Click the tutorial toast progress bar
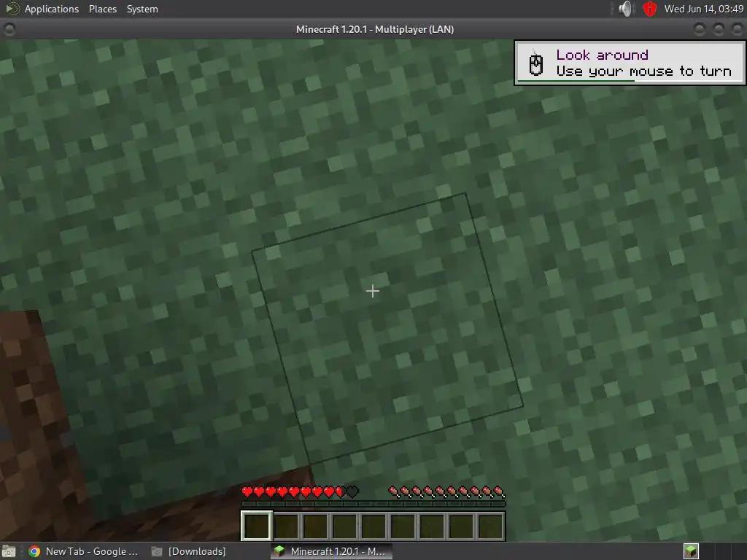 630,81
